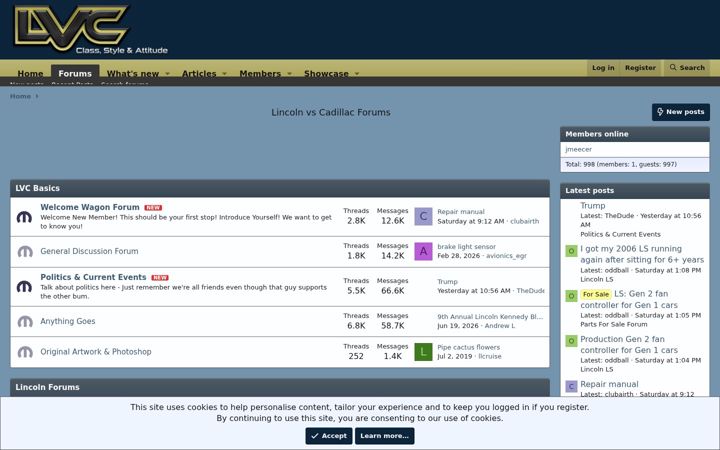Click the New posts button

(x=681, y=112)
